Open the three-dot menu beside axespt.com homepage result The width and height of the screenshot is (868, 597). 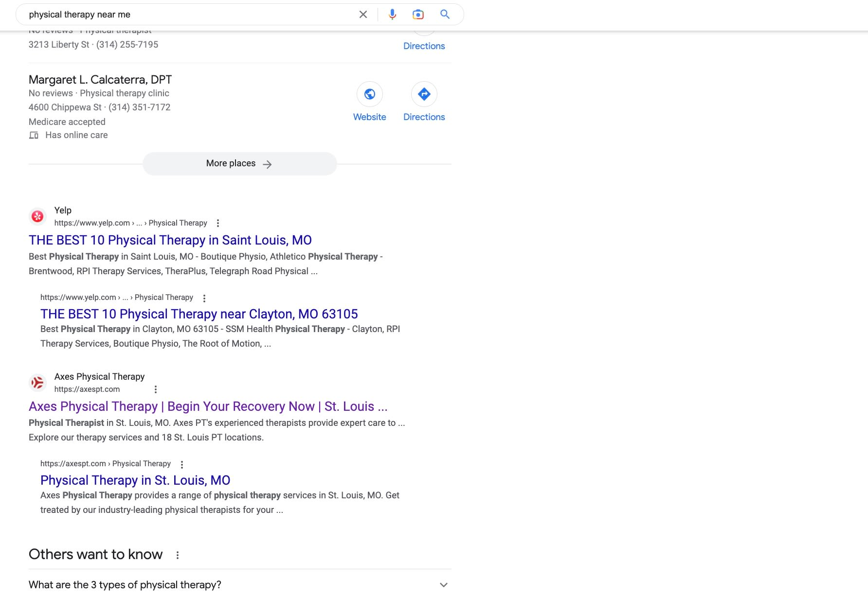[156, 389]
